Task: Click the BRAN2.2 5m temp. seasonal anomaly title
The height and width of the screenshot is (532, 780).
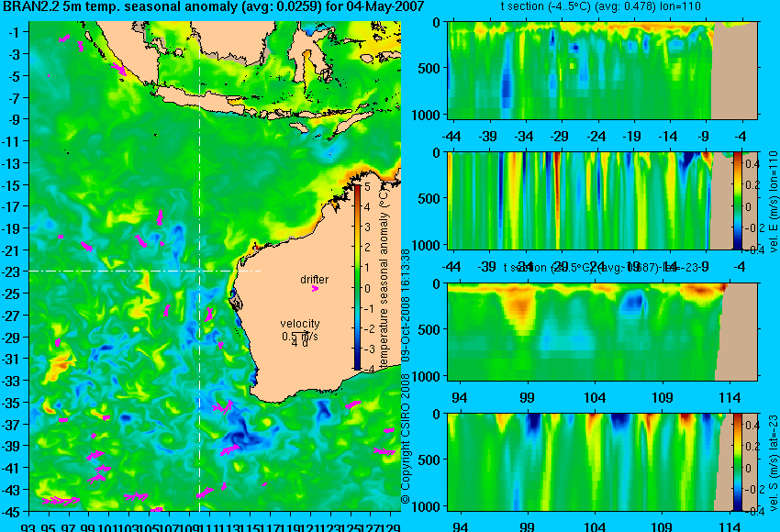Action: (212, 6)
